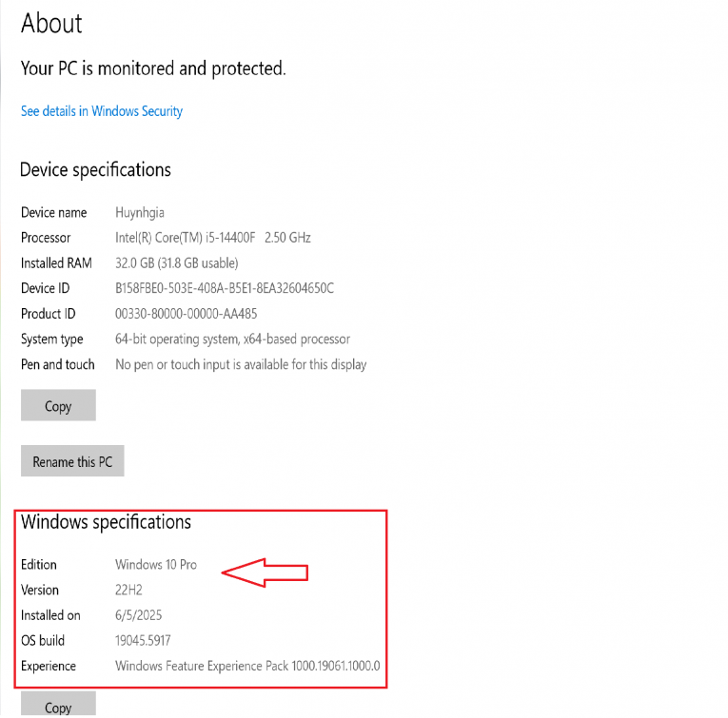This screenshot has width=728, height=718.
Task: Click the Pen and touch label
Action: click(57, 364)
